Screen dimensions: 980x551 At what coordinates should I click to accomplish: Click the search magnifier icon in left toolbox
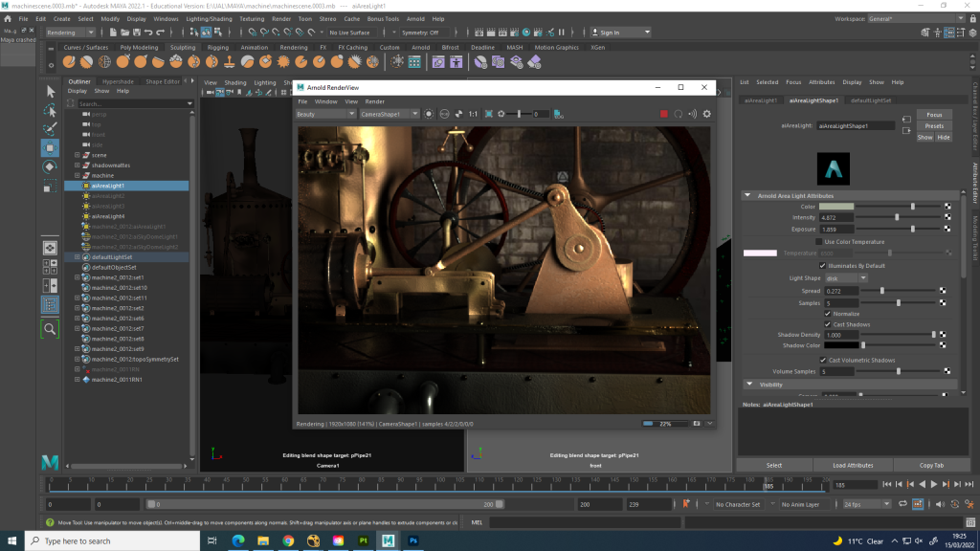click(x=51, y=328)
